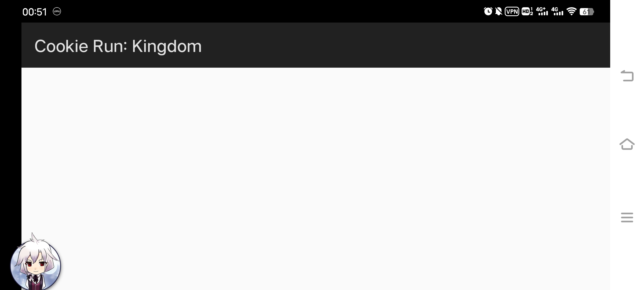Click the rectangular VPN badge in status bar
This screenshot has height=290, width=644.
512,12
